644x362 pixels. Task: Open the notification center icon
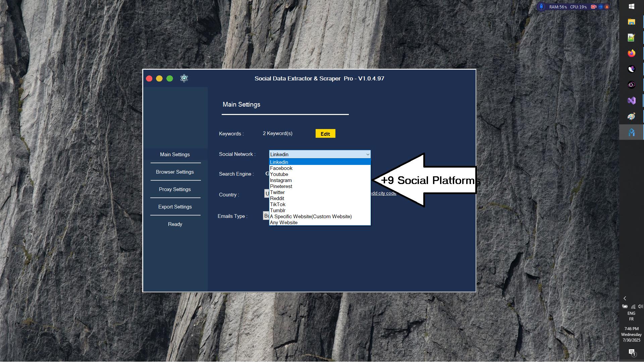632,352
